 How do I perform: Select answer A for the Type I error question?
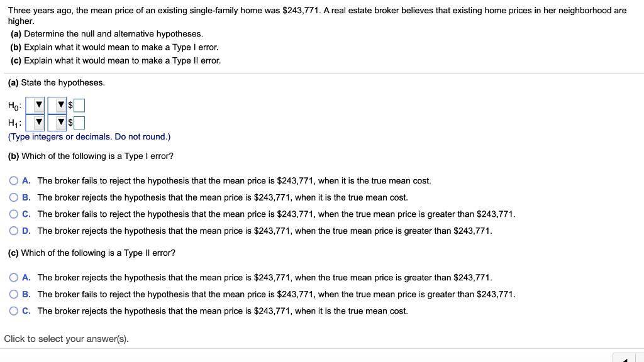(x=14, y=180)
